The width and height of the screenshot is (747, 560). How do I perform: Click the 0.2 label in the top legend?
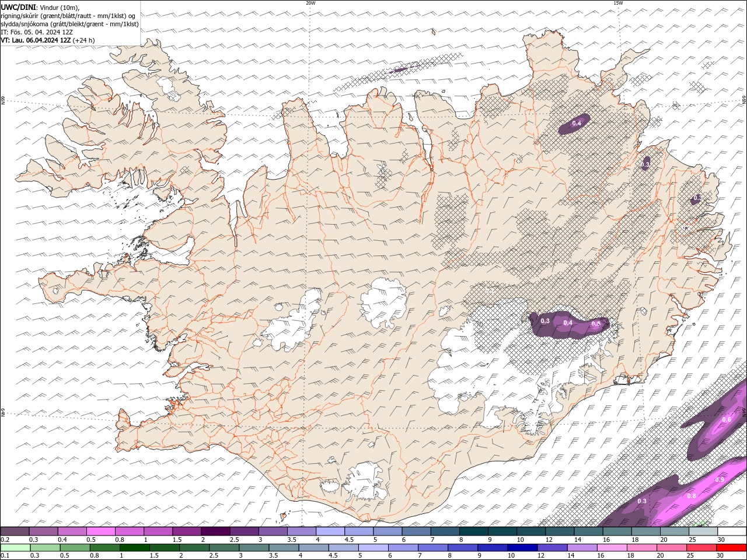[x=5, y=540]
